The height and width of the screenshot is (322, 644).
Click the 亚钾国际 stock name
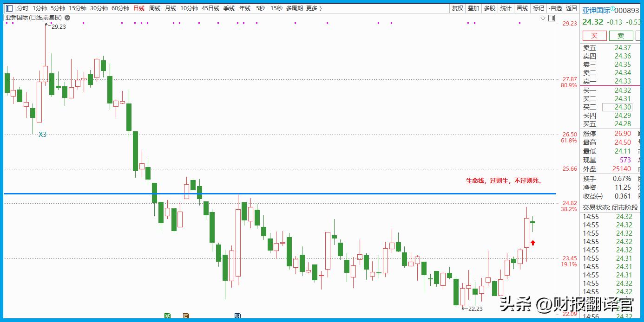(596, 10)
